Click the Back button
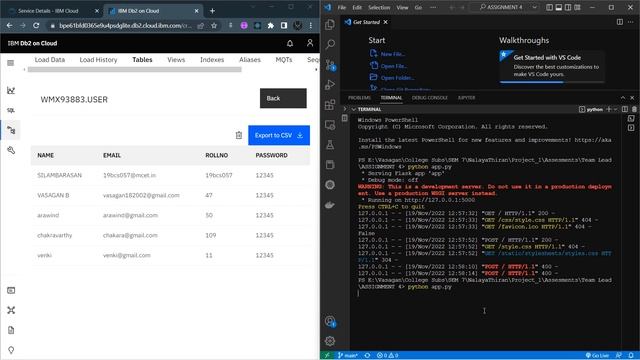Screen dimensions: 640x360 [283, 98]
